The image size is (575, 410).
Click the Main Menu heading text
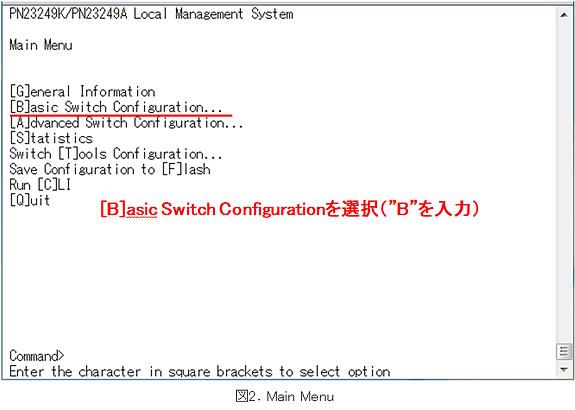pyautogui.click(x=41, y=45)
